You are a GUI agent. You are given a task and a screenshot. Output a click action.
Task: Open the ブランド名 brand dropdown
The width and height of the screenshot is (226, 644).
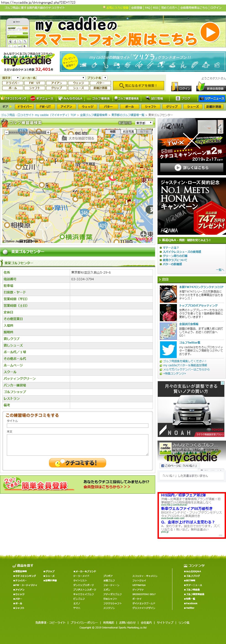coord(105,78)
